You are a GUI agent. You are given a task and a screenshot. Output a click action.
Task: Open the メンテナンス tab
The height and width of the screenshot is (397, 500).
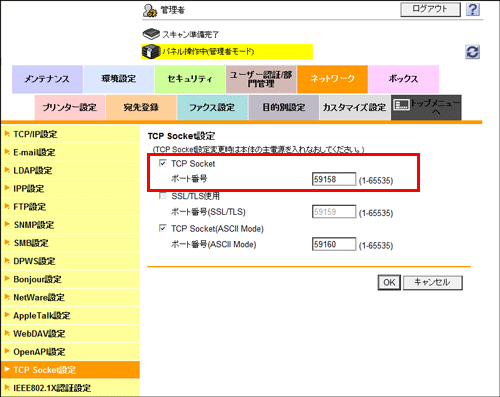(x=47, y=79)
